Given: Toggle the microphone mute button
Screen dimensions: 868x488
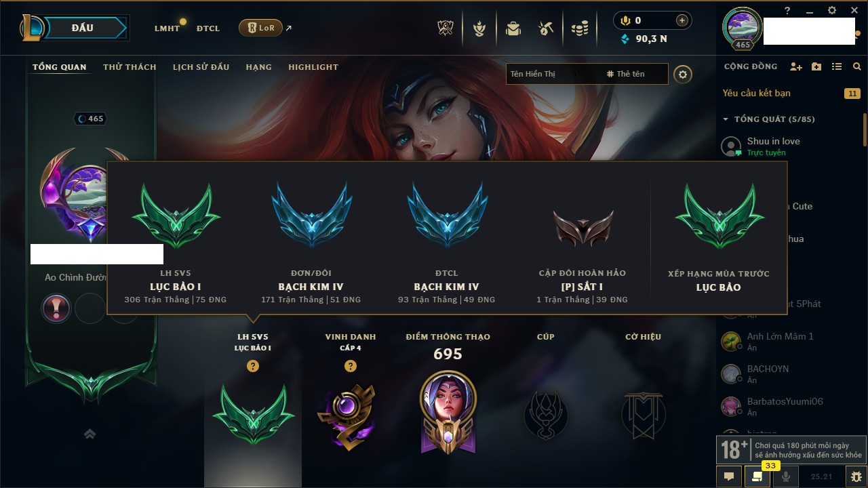Looking at the screenshot, I should point(786,476).
